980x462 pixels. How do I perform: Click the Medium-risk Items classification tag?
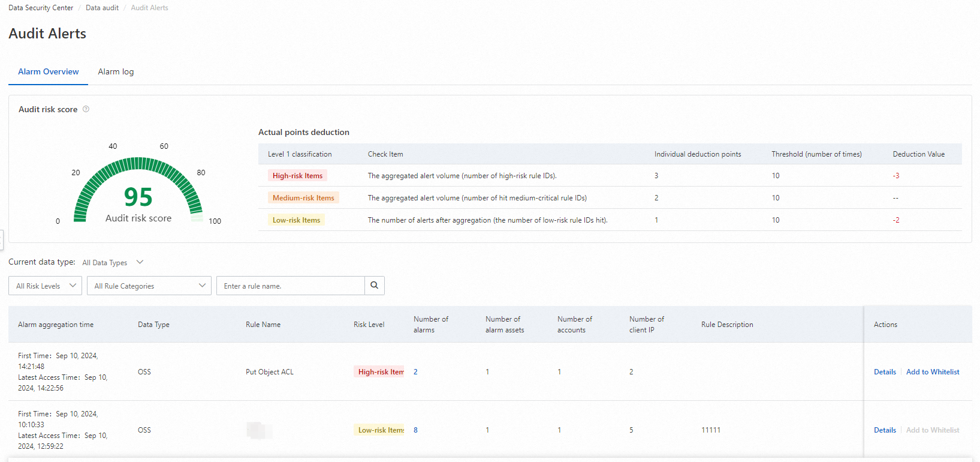coord(303,198)
